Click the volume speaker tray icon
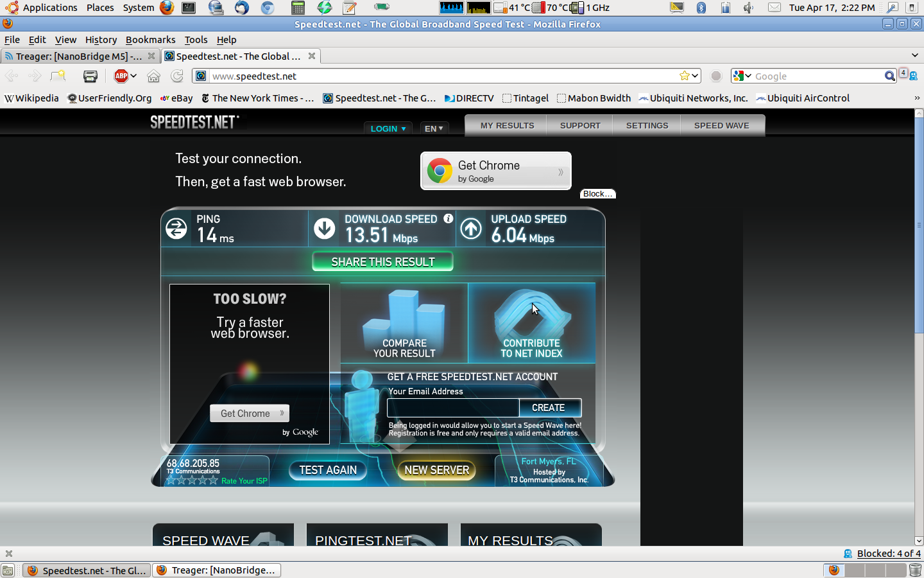924x578 pixels. (748, 8)
